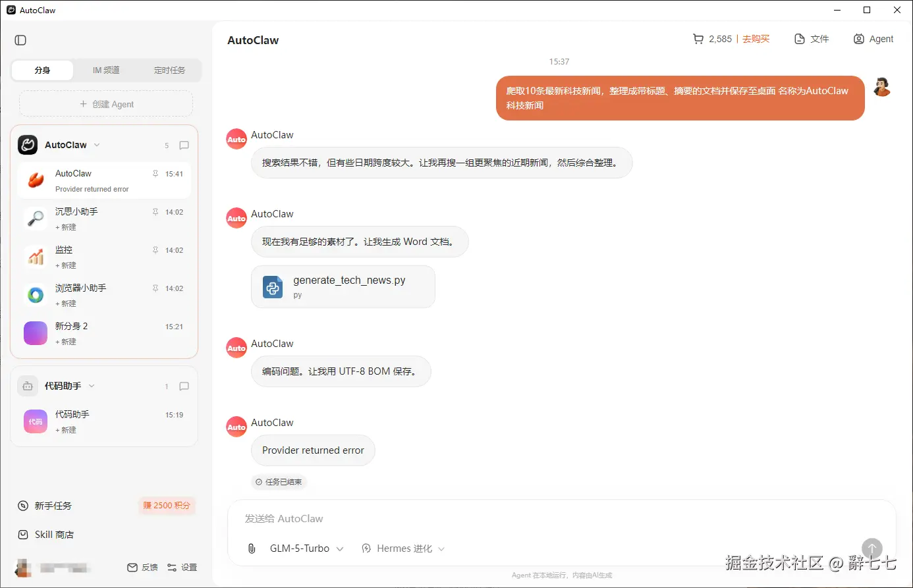This screenshot has width=913, height=588.
Task: Open the Agent panel
Action: pyautogui.click(x=873, y=39)
